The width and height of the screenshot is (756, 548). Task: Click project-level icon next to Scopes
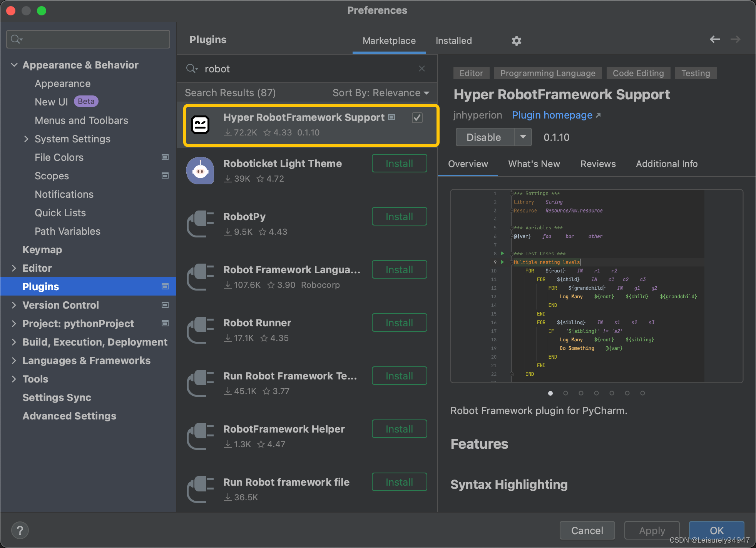coord(165,175)
